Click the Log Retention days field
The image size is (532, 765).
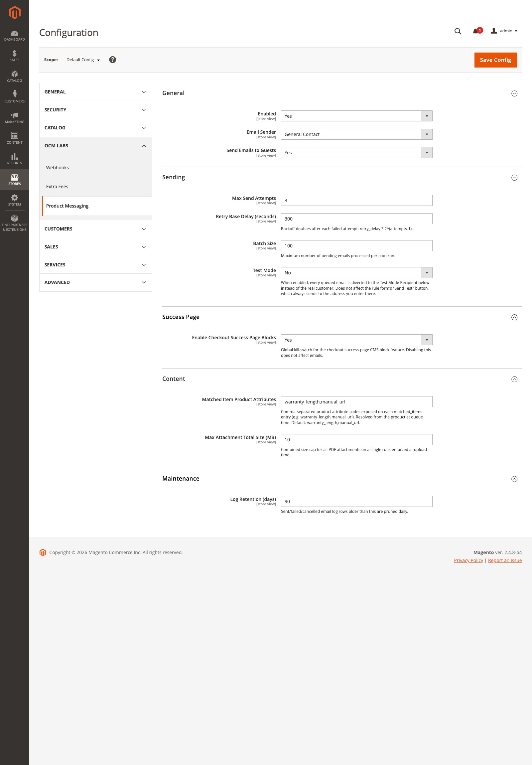click(356, 502)
